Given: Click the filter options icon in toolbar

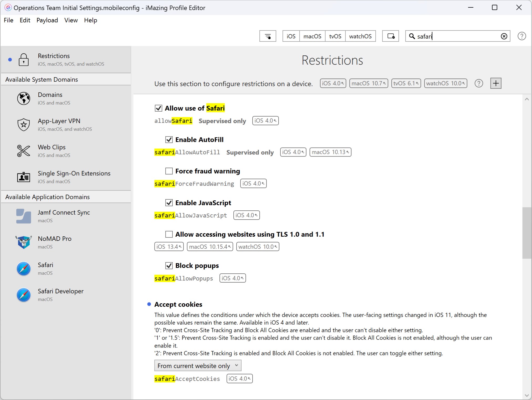Looking at the screenshot, I should [268, 36].
